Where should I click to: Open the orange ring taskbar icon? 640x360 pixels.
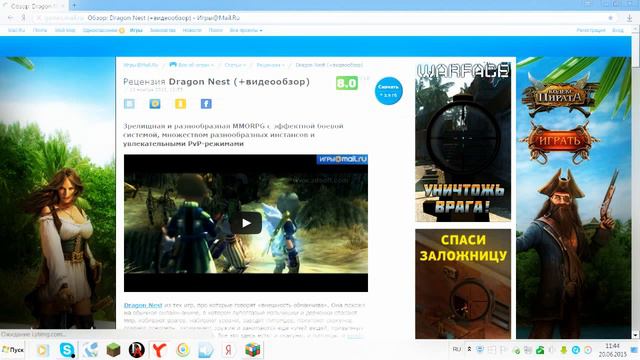click(183, 350)
